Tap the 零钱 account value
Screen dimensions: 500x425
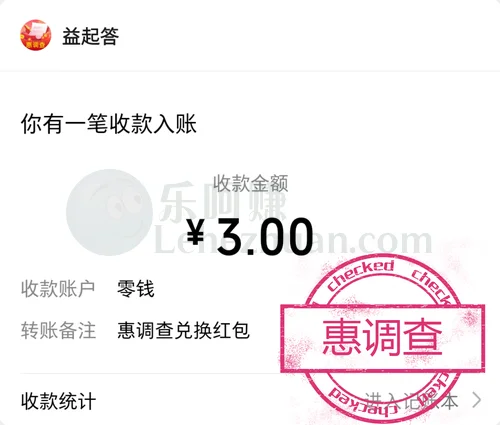tap(136, 289)
